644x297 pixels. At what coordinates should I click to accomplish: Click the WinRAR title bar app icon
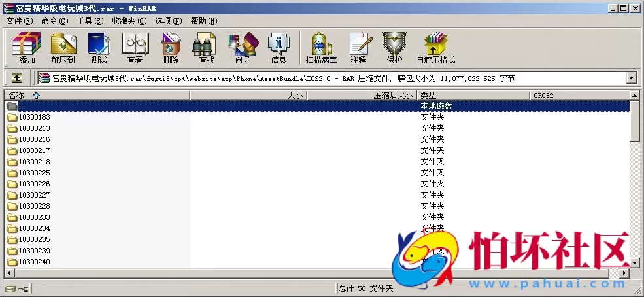pyautogui.click(x=8, y=9)
